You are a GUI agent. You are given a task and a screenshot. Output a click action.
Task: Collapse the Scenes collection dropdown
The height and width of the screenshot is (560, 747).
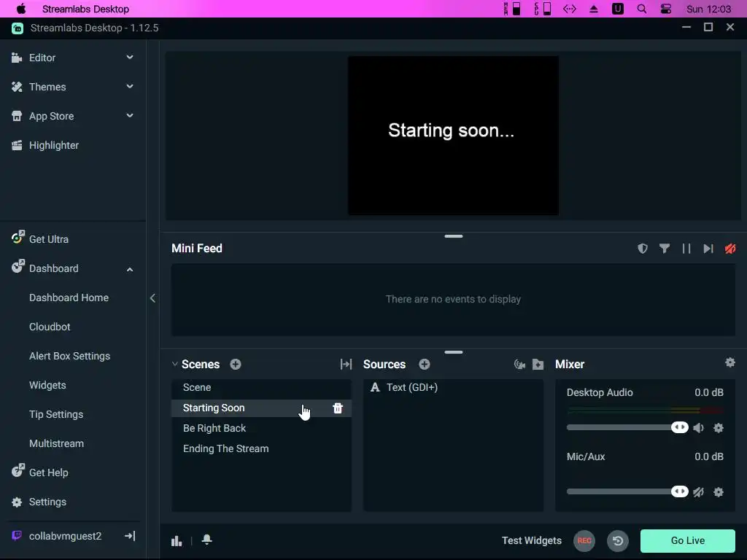coord(174,365)
